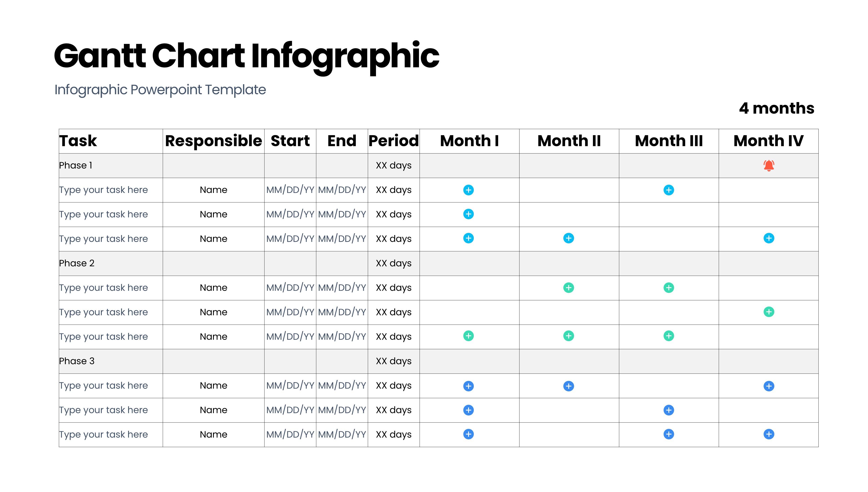Image resolution: width=868 pixels, height=492 pixels.
Task: Select blue plus under Month III, second Phase 3 task
Action: tap(669, 410)
